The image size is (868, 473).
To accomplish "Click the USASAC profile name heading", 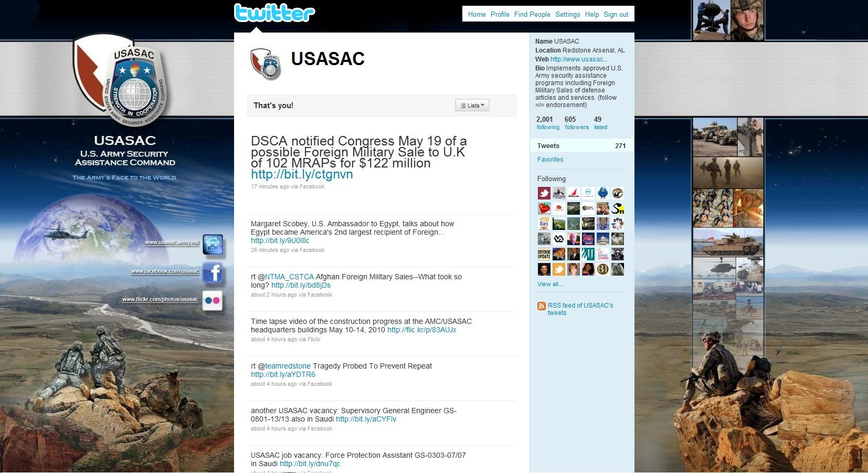I will [x=328, y=59].
